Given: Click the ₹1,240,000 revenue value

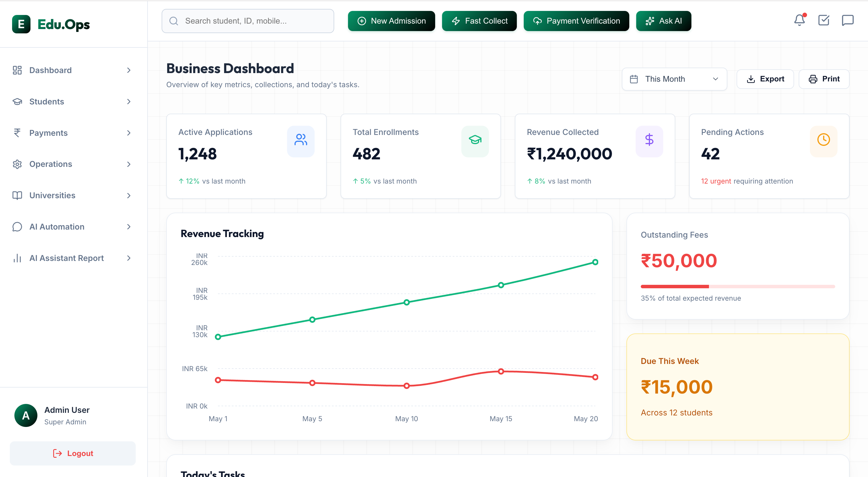Looking at the screenshot, I should pyautogui.click(x=569, y=154).
